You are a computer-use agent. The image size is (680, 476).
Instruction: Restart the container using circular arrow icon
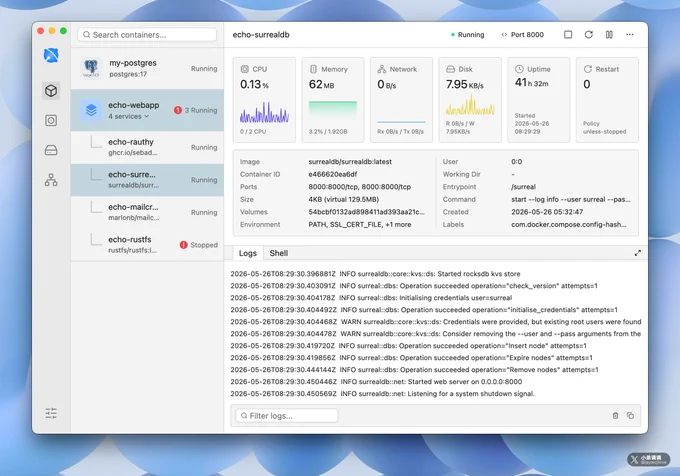588,35
